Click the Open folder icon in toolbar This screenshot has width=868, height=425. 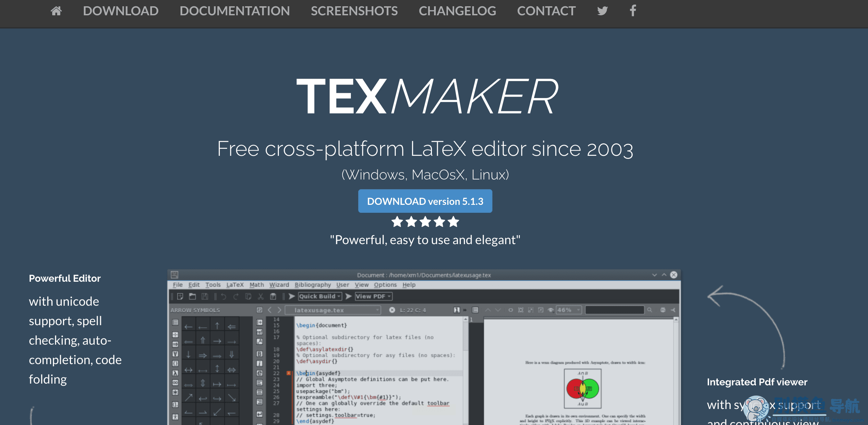192,296
